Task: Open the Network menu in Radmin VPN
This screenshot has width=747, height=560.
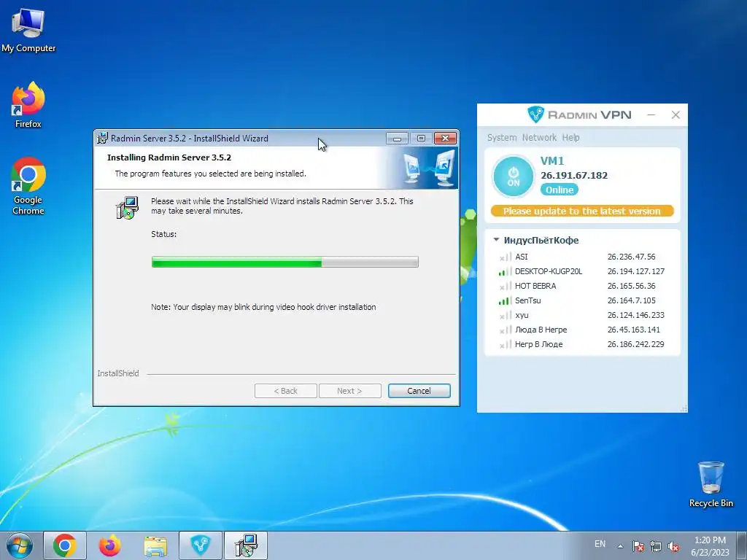Action: 539,138
